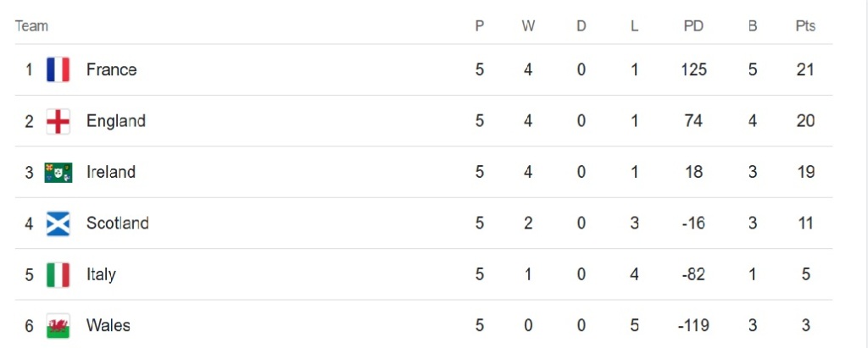This screenshot has width=868, height=348.
Task: Open the Italy team page
Action: [101, 274]
